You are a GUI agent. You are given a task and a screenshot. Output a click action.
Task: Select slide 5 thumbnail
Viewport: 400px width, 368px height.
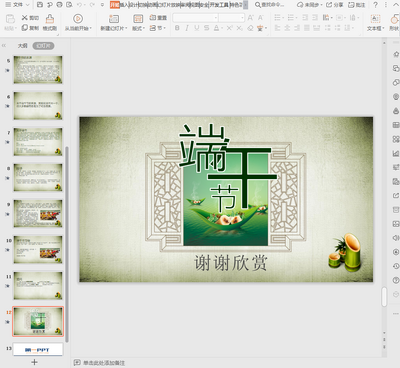point(38,69)
